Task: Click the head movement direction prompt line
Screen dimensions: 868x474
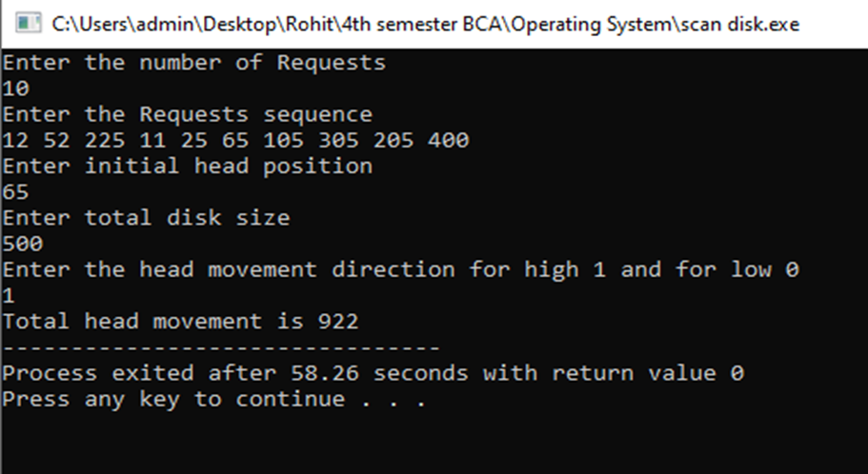Action: (x=401, y=269)
